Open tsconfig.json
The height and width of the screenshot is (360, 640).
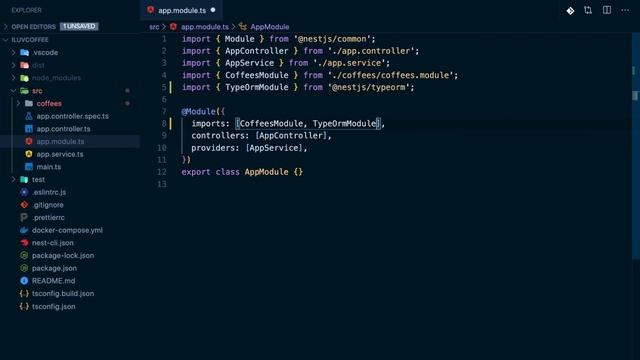point(53,307)
